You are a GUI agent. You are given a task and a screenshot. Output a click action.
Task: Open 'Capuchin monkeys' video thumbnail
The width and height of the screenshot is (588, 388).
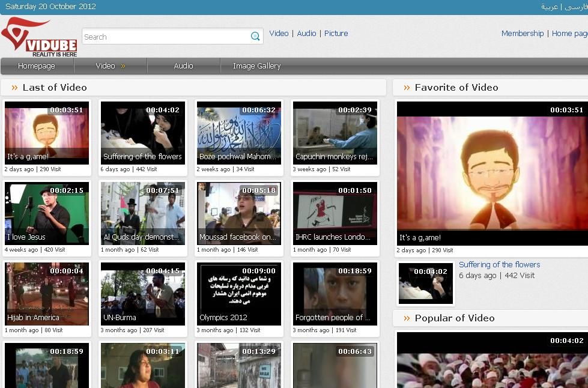coord(335,132)
